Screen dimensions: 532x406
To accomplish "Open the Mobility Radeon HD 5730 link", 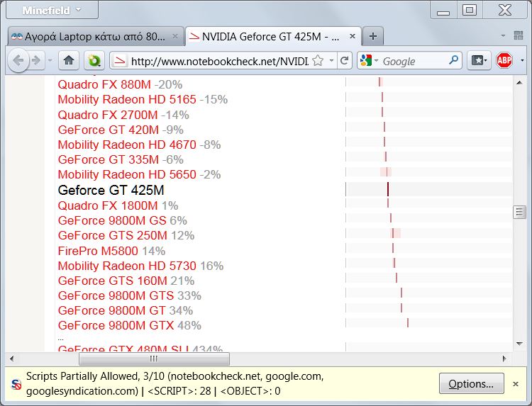I will (127, 266).
